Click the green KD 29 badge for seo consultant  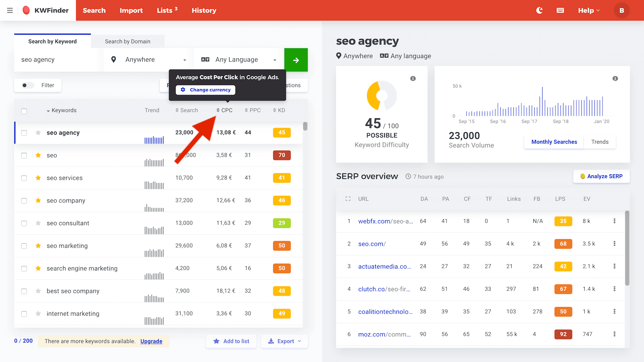pos(282,223)
